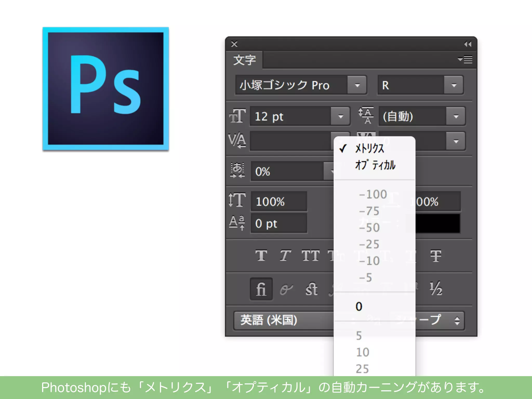The height and width of the screenshot is (399, 532).
Task: Choose 25 in the kerning menu
Action: (x=374, y=369)
